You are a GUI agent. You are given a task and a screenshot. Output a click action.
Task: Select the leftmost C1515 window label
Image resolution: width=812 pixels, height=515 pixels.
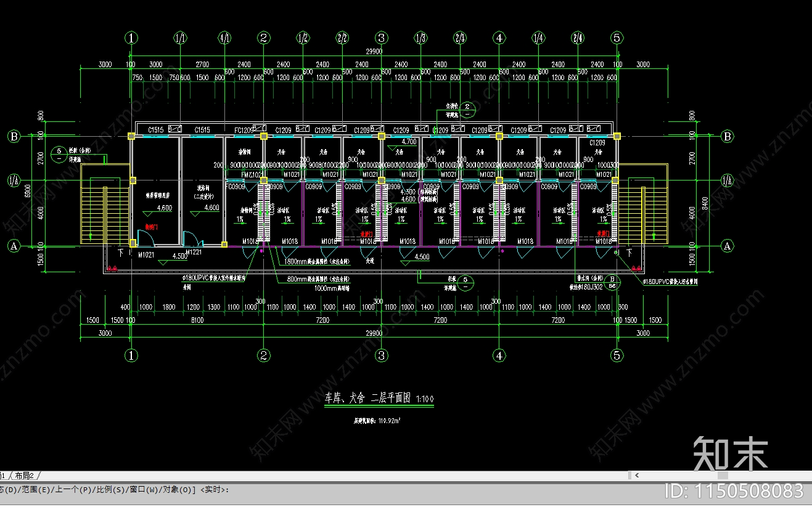[x=156, y=130]
